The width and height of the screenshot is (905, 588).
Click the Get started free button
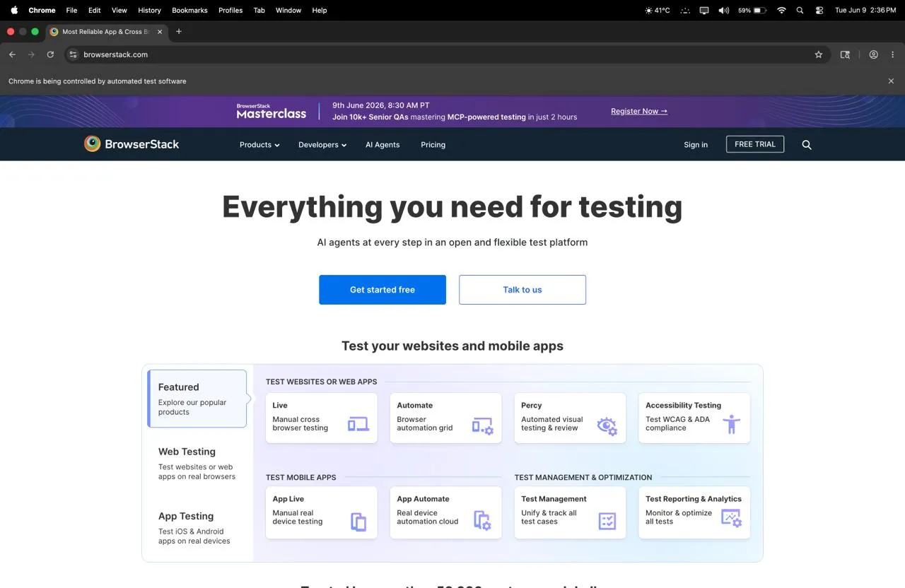(383, 290)
